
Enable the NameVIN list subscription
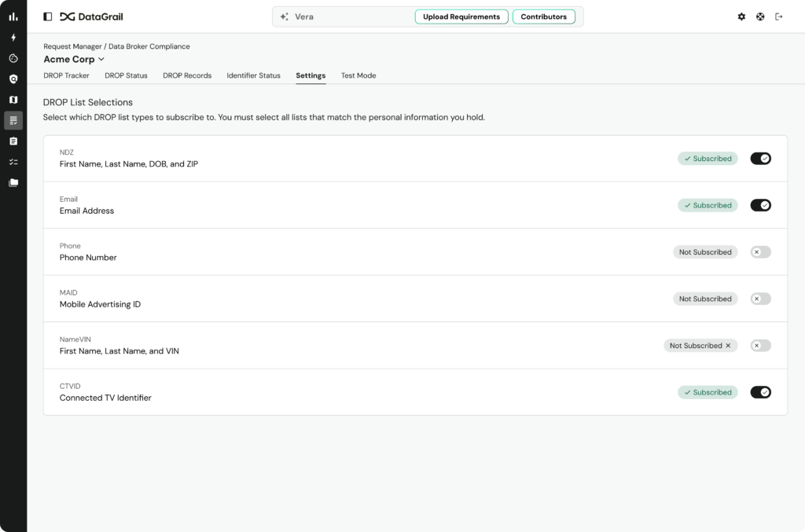pos(760,346)
